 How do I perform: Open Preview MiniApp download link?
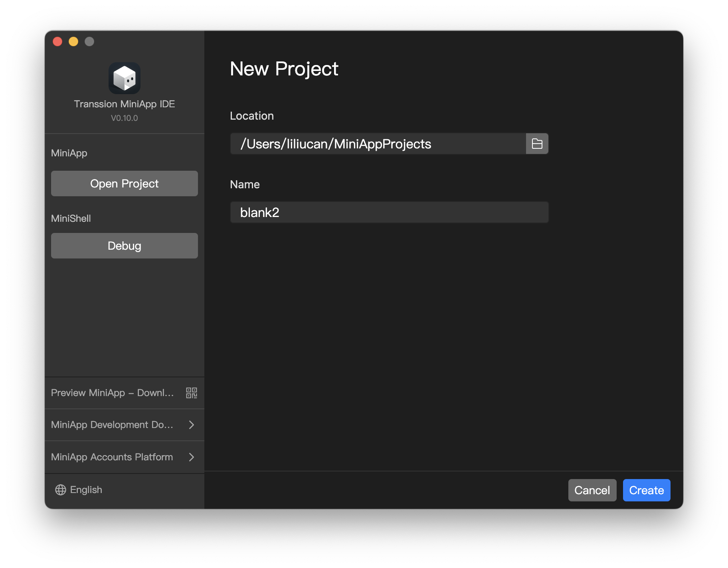(x=125, y=393)
